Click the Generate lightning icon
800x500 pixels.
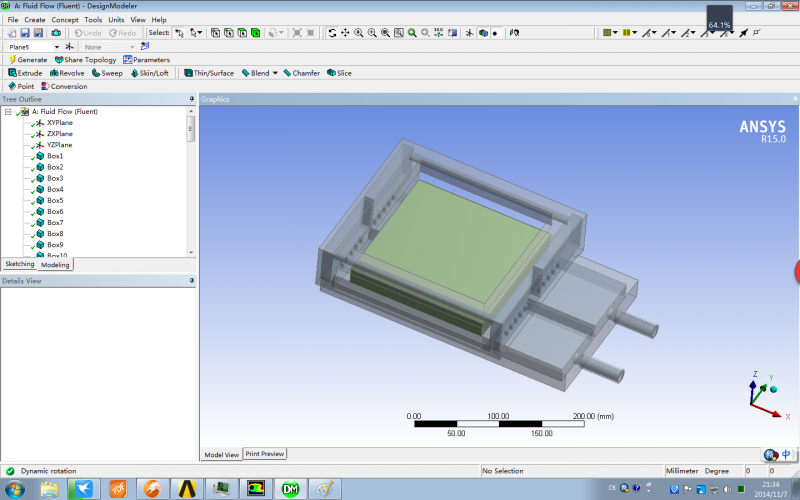click(x=12, y=60)
